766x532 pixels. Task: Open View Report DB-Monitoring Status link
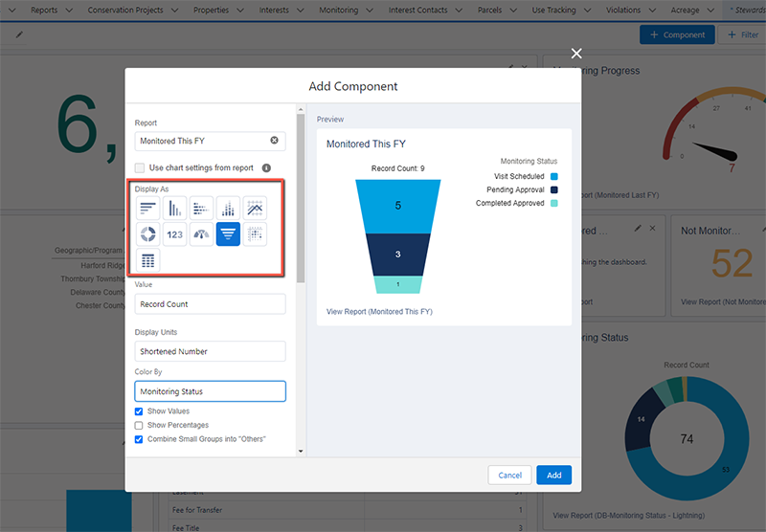point(629,516)
